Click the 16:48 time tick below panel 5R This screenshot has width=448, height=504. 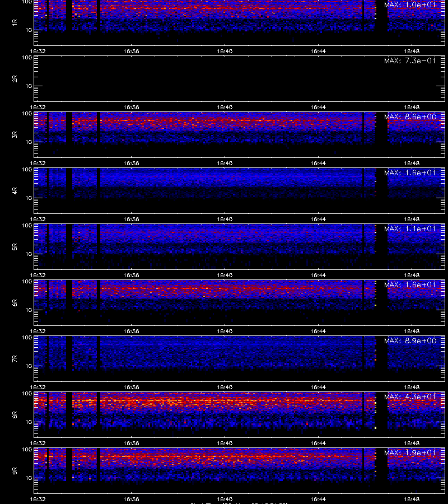coord(412,275)
